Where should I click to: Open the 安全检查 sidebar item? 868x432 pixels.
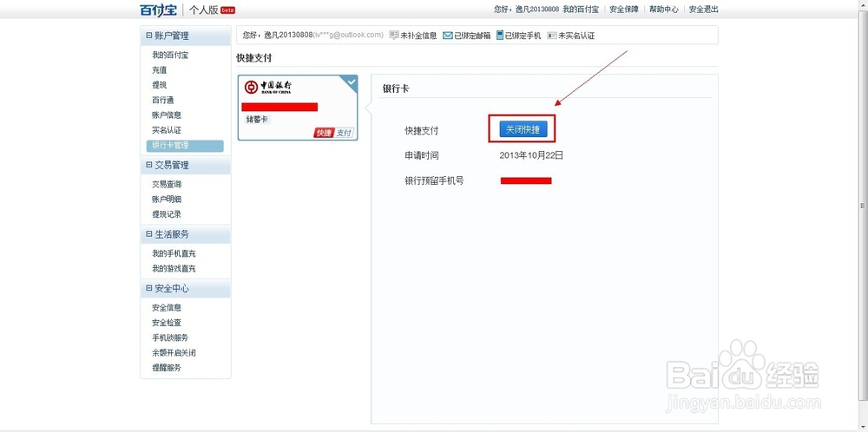tap(167, 323)
